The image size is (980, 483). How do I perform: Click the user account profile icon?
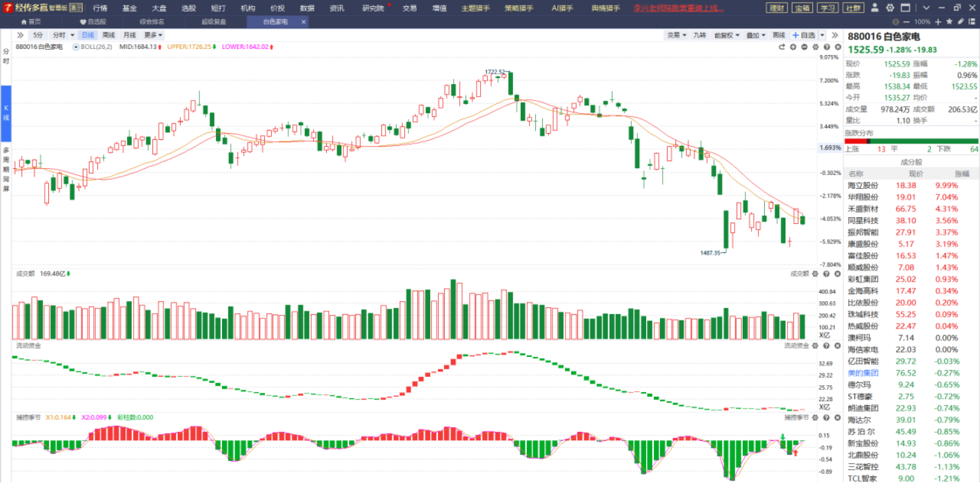(x=874, y=8)
